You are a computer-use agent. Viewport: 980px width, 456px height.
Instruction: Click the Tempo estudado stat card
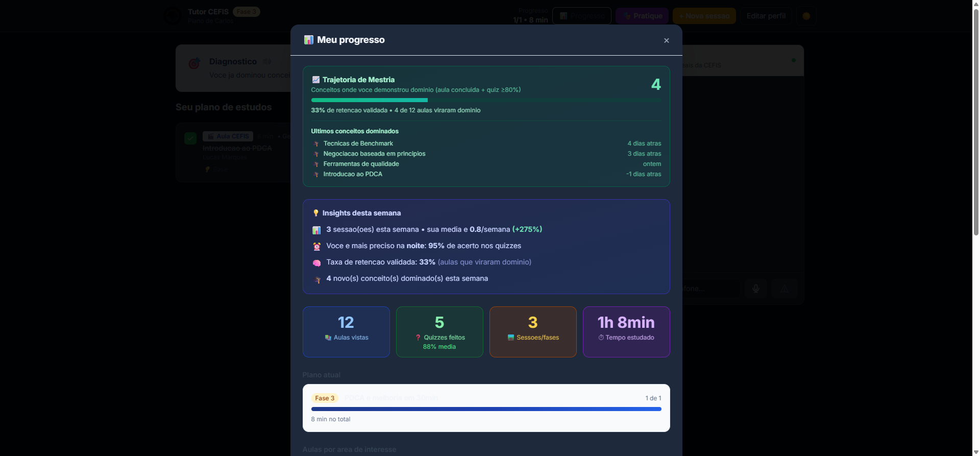coord(626,331)
